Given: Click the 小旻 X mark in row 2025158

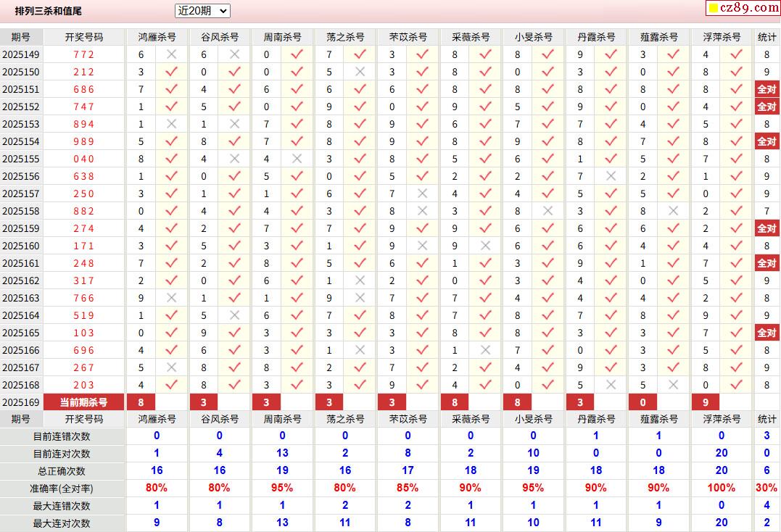Looking at the screenshot, I should (548, 212).
